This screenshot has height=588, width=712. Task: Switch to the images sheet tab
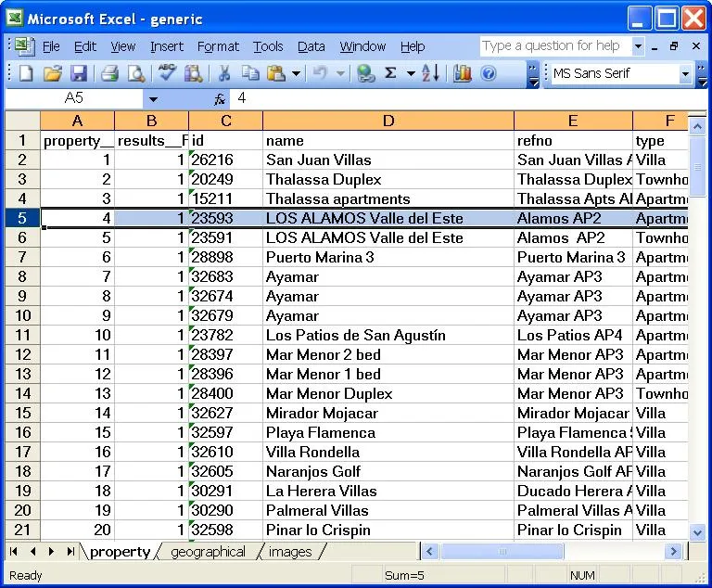click(290, 552)
